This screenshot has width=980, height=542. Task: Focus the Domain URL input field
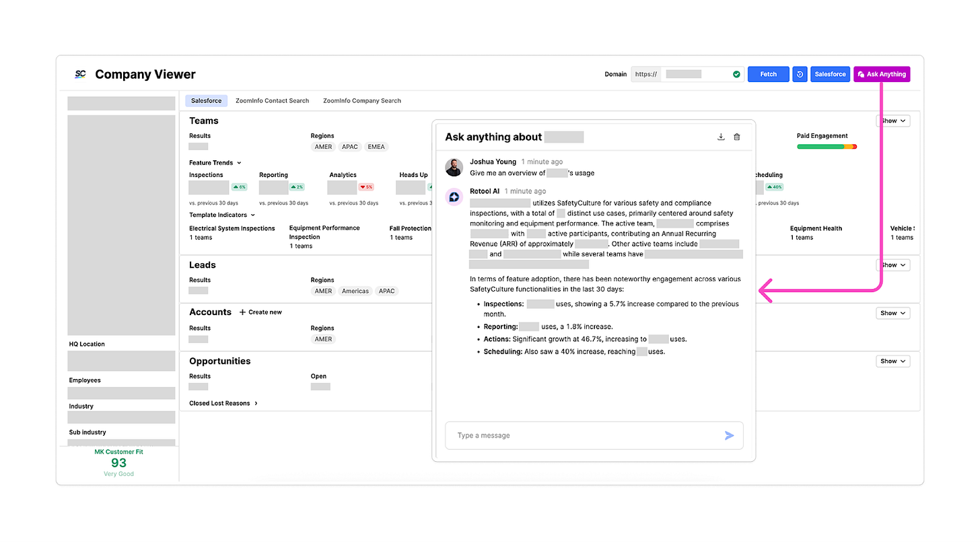701,74
